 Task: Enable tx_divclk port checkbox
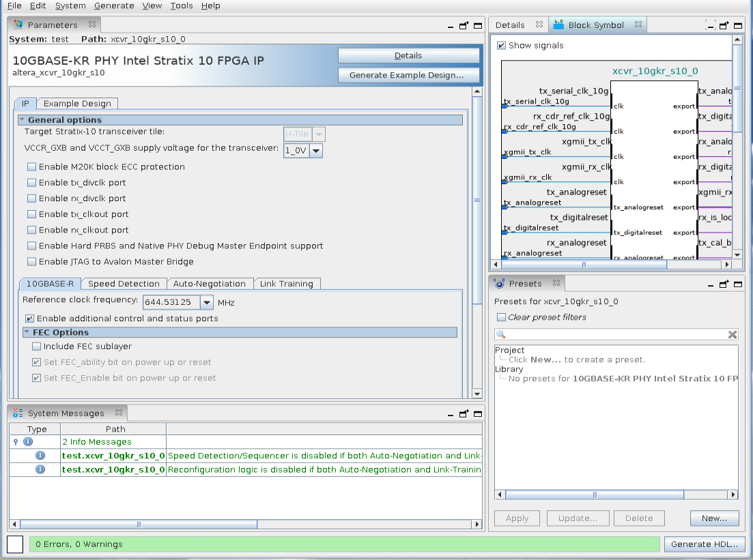[x=31, y=182]
